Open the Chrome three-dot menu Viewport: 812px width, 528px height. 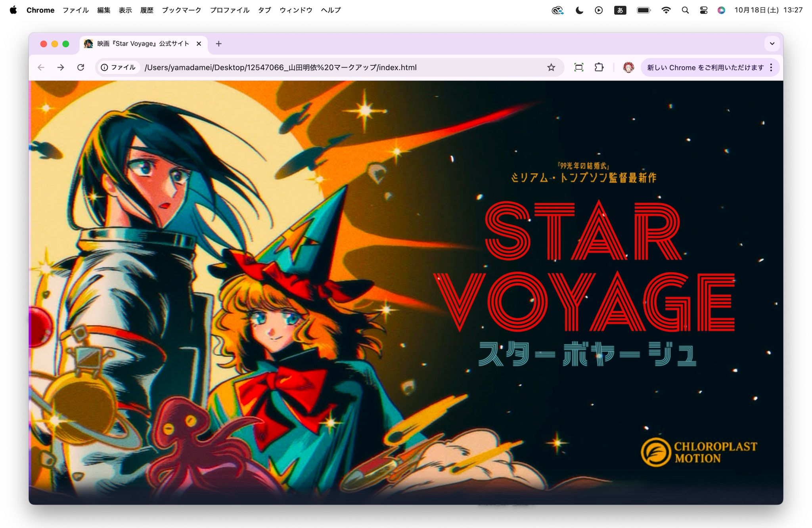point(771,67)
